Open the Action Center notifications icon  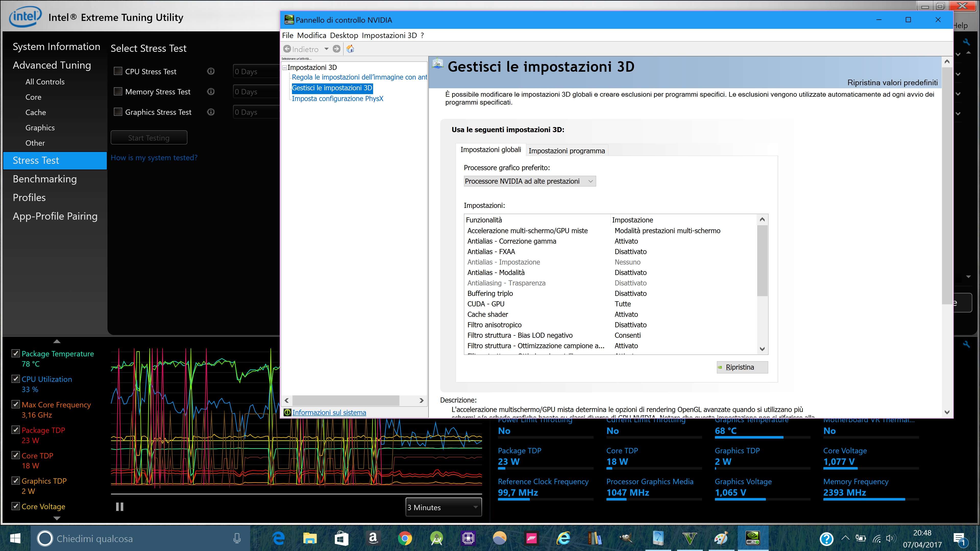coord(960,539)
